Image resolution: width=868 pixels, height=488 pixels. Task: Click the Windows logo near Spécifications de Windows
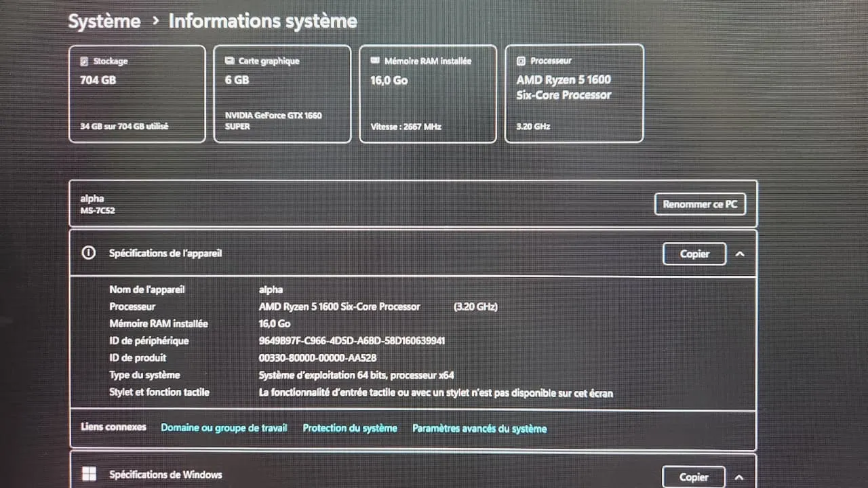(89, 474)
